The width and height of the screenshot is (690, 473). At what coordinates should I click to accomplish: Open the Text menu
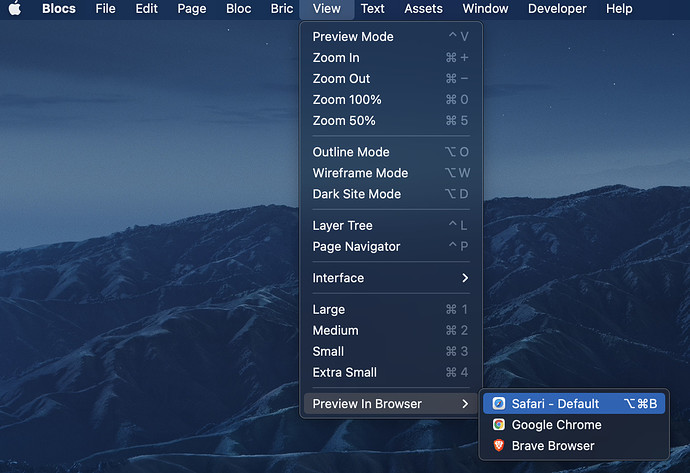[372, 8]
